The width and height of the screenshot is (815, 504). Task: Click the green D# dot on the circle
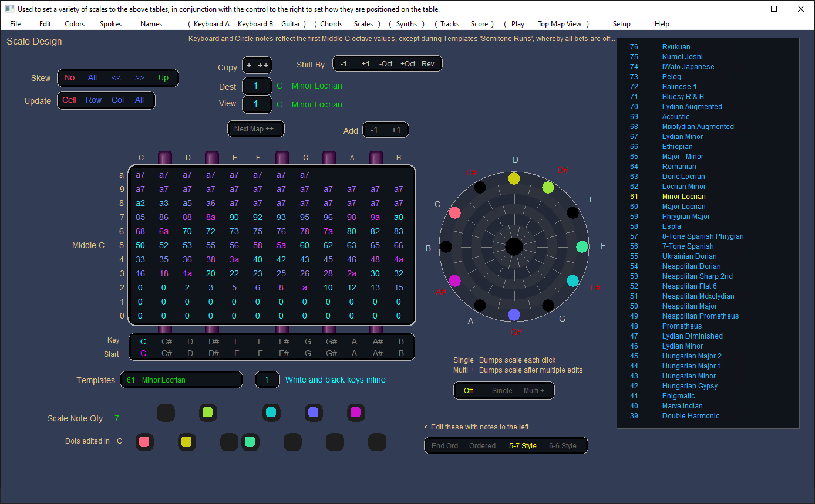548,187
